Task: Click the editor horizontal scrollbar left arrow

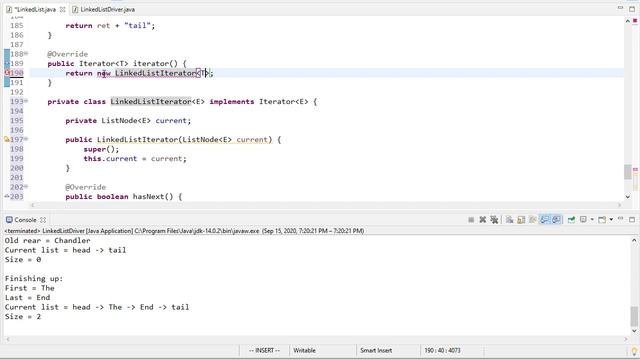Action: pos(33,205)
